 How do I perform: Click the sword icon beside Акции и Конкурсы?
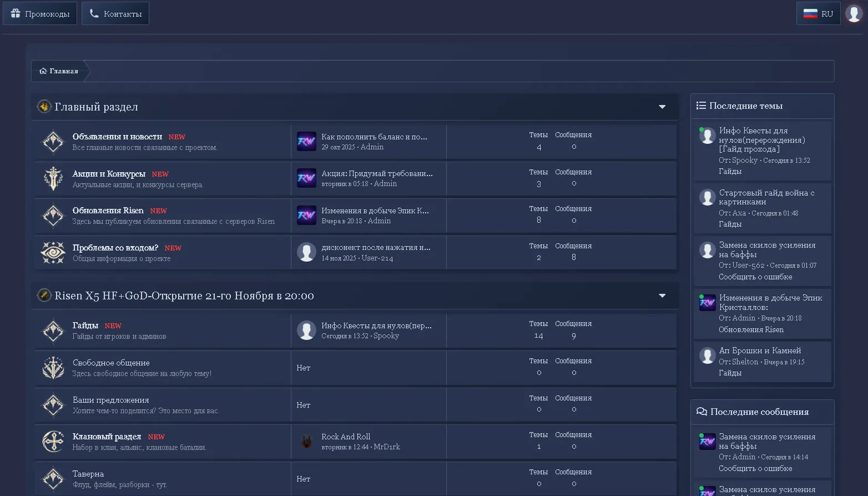point(53,179)
